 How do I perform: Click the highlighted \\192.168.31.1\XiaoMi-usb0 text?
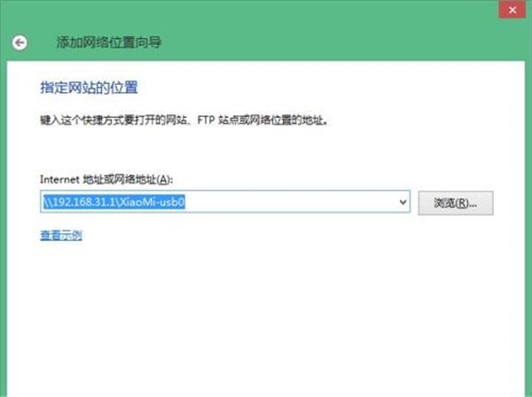119,202
